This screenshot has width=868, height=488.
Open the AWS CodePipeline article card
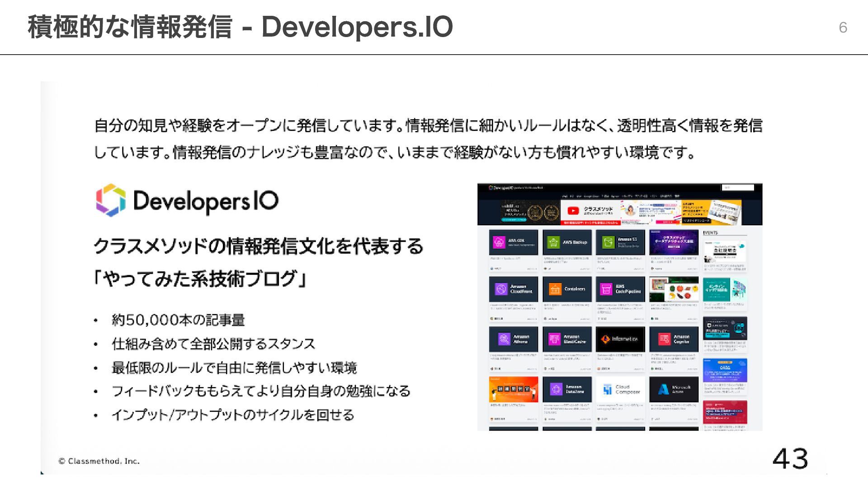coord(620,289)
